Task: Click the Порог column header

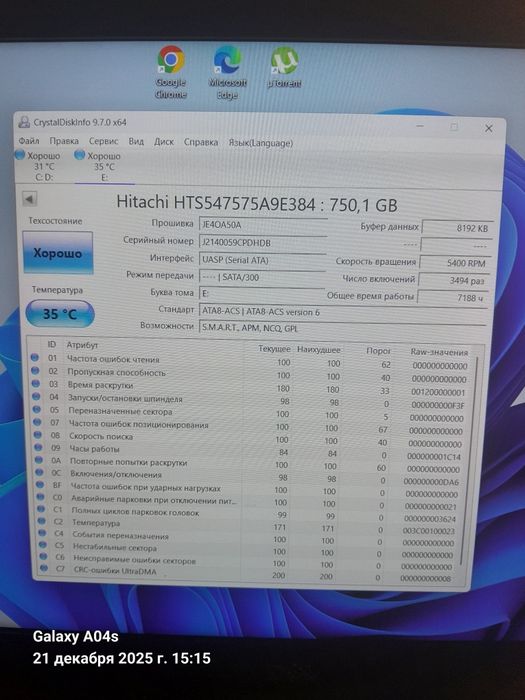Action: [378, 351]
